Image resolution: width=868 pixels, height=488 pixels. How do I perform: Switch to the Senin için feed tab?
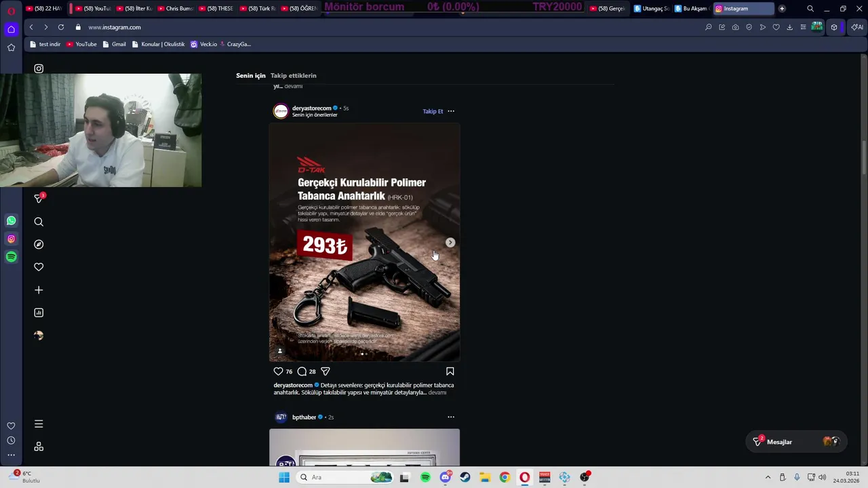click(250, 75)
